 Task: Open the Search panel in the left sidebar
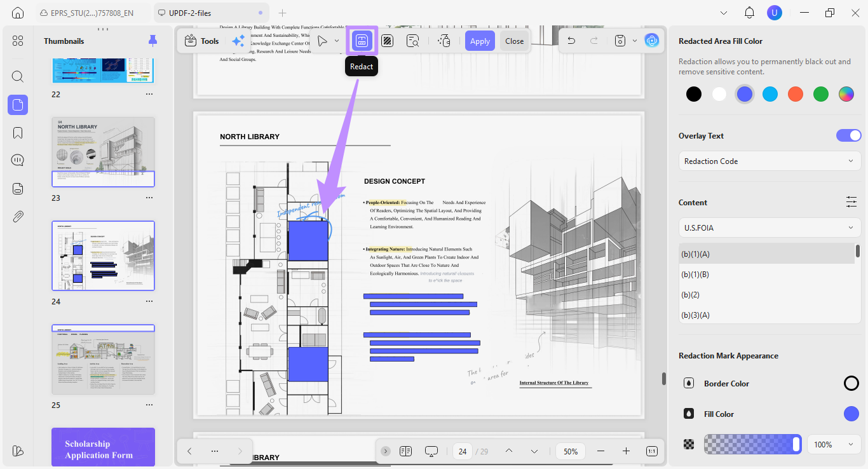18,77
